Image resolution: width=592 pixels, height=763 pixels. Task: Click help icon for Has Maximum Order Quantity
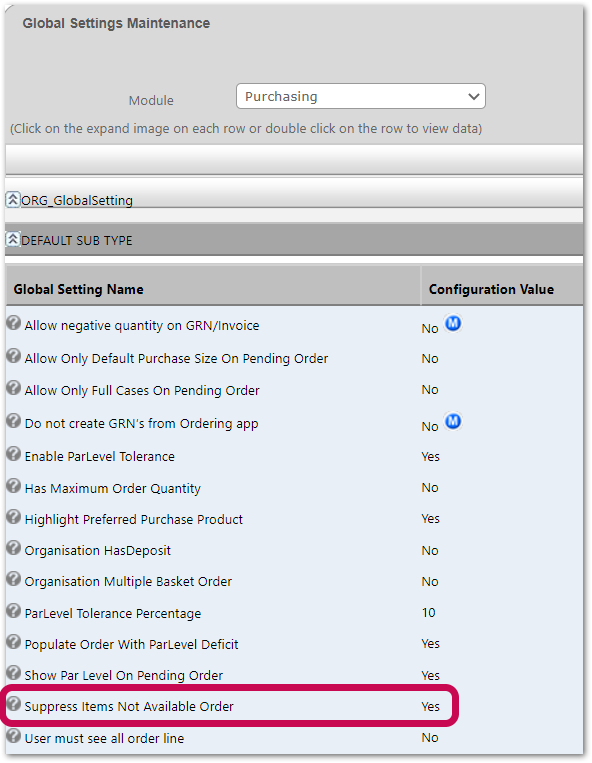pos(14,486)
